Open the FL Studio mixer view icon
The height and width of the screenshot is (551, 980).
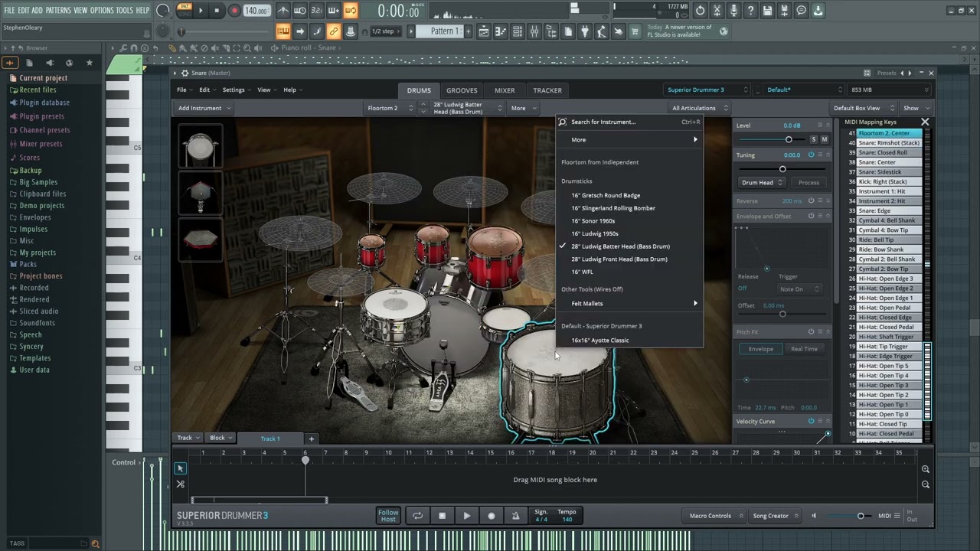(534, 31)
